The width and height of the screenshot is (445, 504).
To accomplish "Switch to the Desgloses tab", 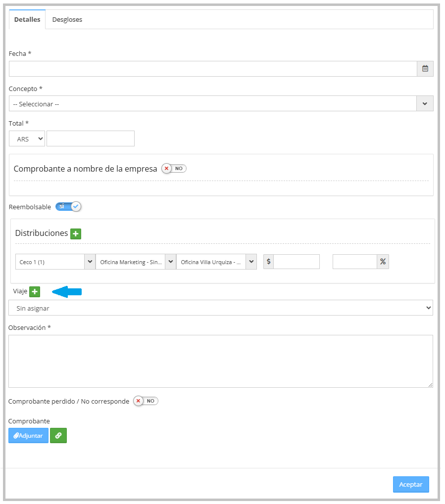I will coord(67,20).
